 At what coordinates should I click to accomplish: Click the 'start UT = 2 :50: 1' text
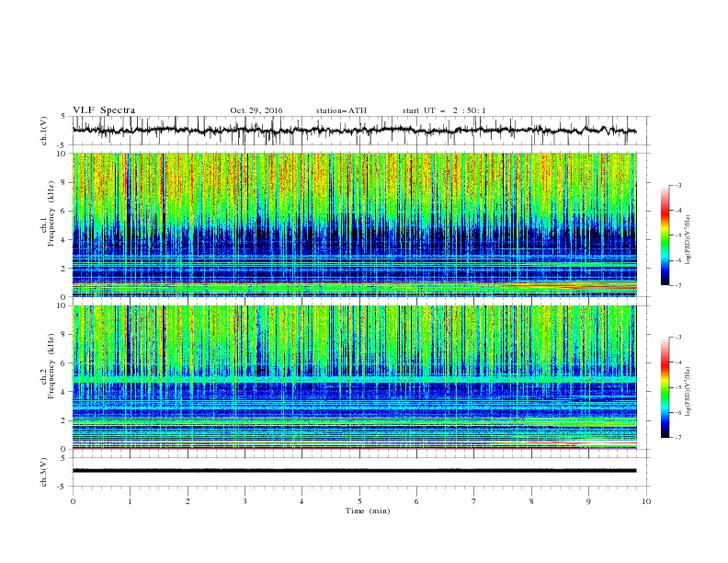tap(444, 110)
